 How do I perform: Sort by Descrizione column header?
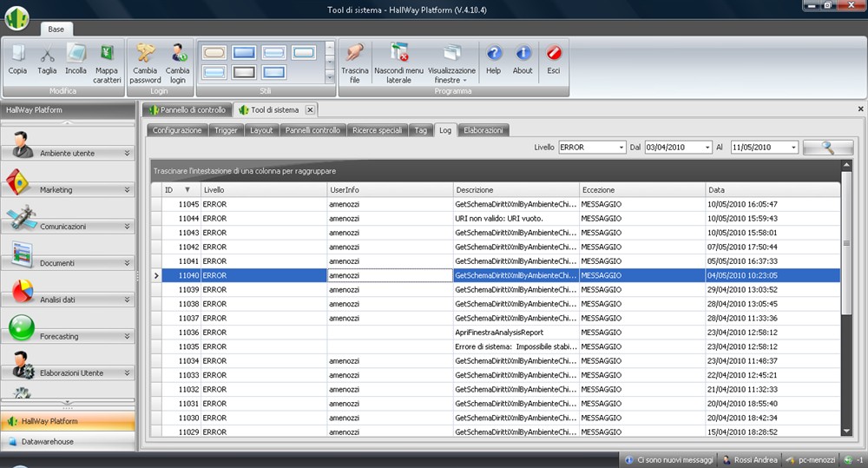tap(516, 189)
